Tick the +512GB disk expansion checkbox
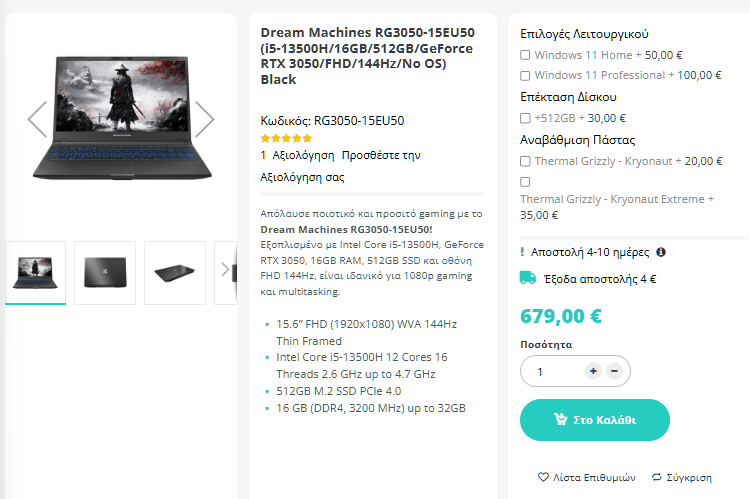 [525, 118]
